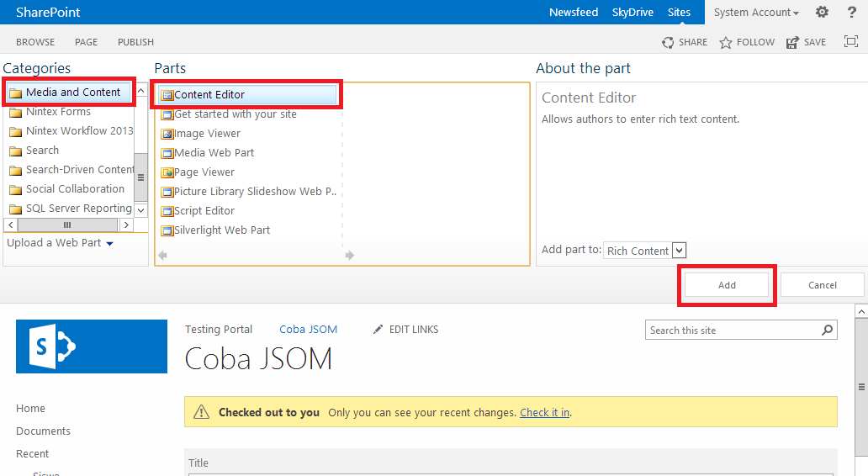Click the pencil Edit Links icon
The width and height of the screenshot is (868, 476).
pos(378,330)
